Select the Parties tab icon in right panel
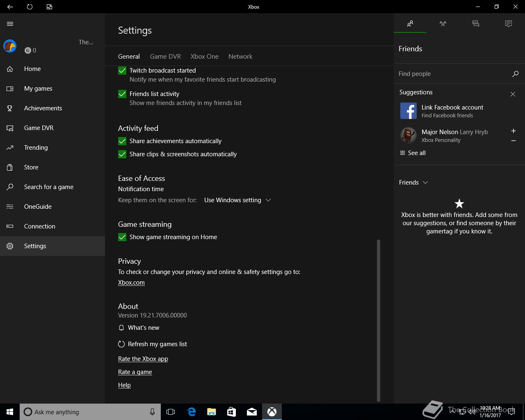The height and width of the screenshot is (420, 525). click(443, 24)
